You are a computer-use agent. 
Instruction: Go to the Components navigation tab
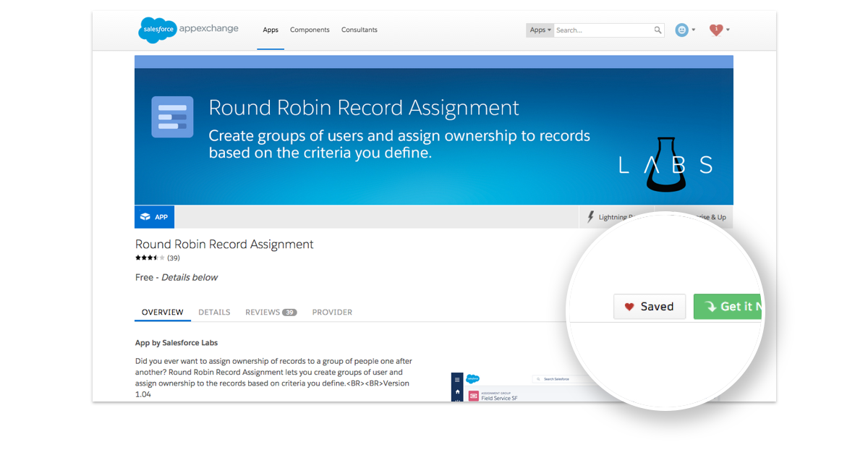[310, 30]
